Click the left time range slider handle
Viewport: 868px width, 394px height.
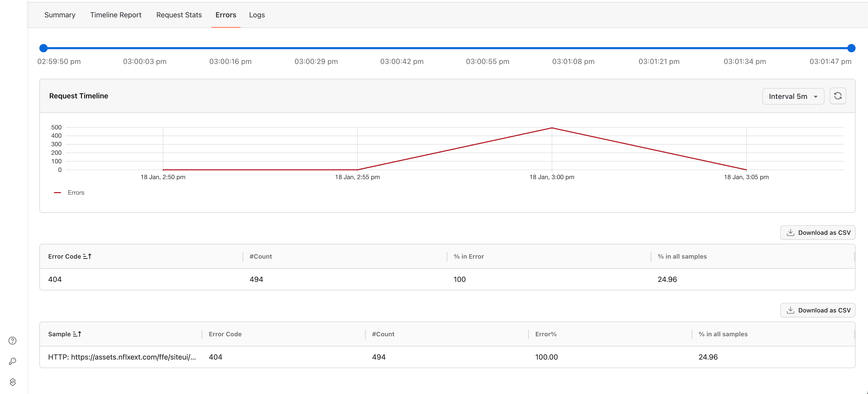pos(44,48)
